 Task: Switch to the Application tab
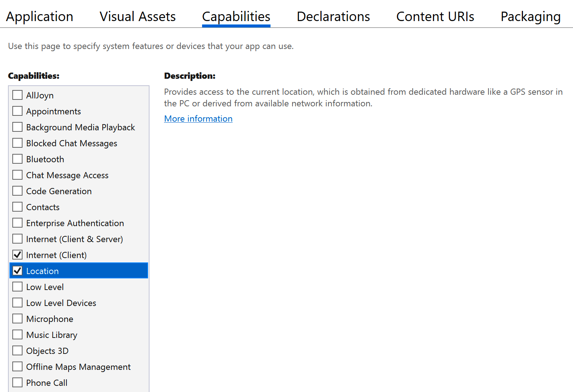pos(40,17)
